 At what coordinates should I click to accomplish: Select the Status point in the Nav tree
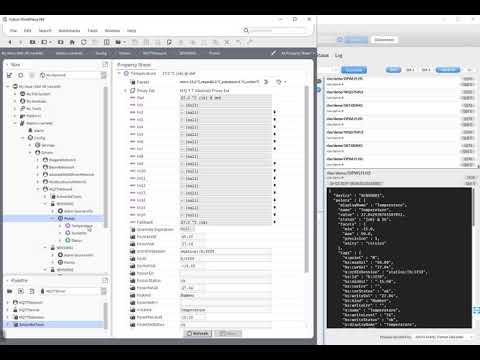77,240
